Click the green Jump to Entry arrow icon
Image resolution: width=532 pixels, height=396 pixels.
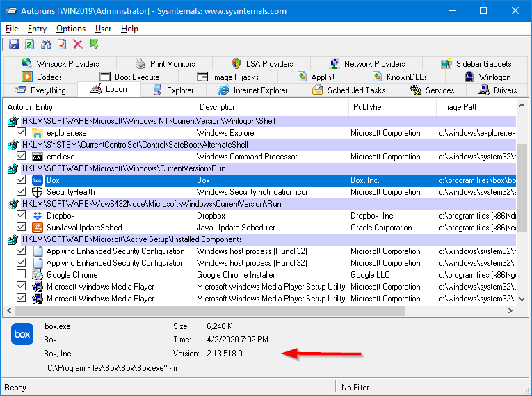click(x=94, y=45)
